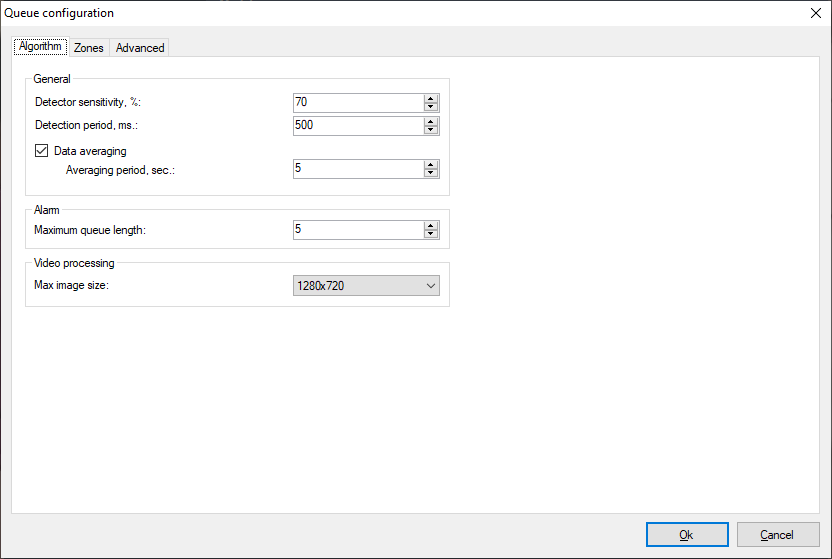
Task: Select the Algorithm tab
Action: pos(41,47)
